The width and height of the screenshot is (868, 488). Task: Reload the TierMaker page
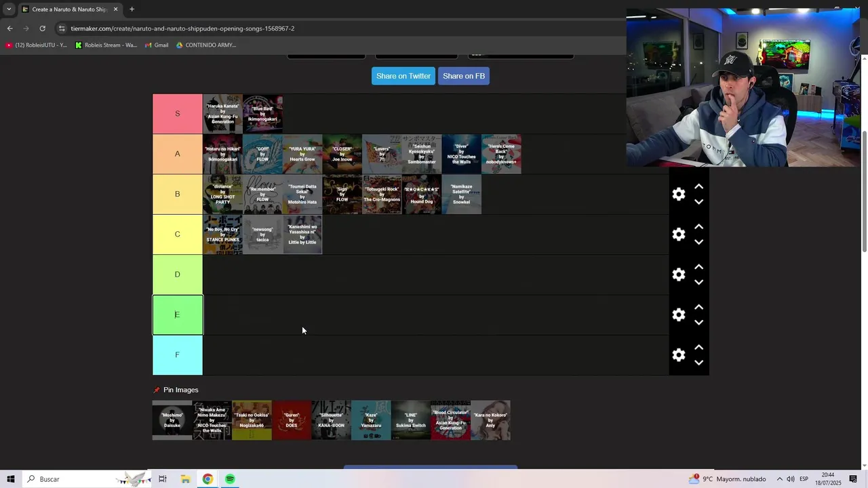click(42, 28)
